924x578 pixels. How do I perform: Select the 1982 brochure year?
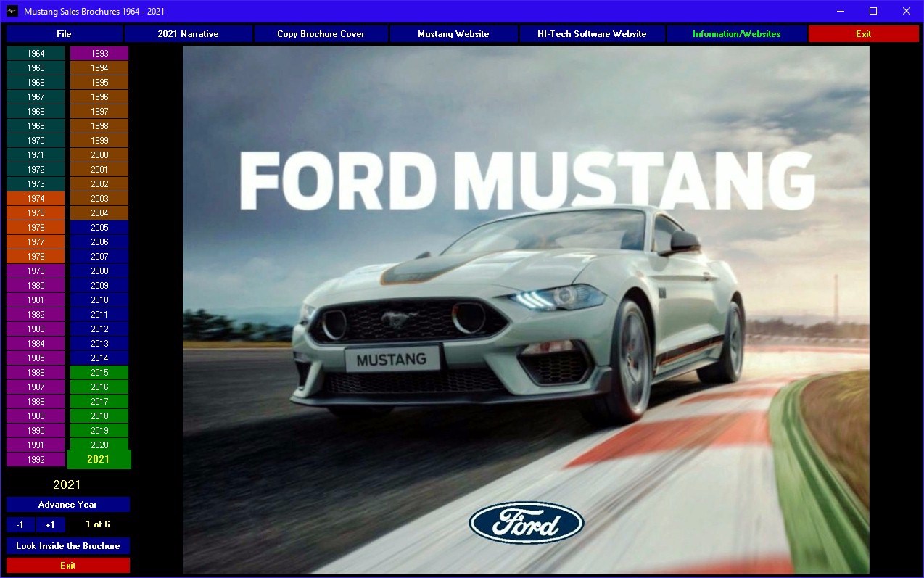click(x=36, y=315)
